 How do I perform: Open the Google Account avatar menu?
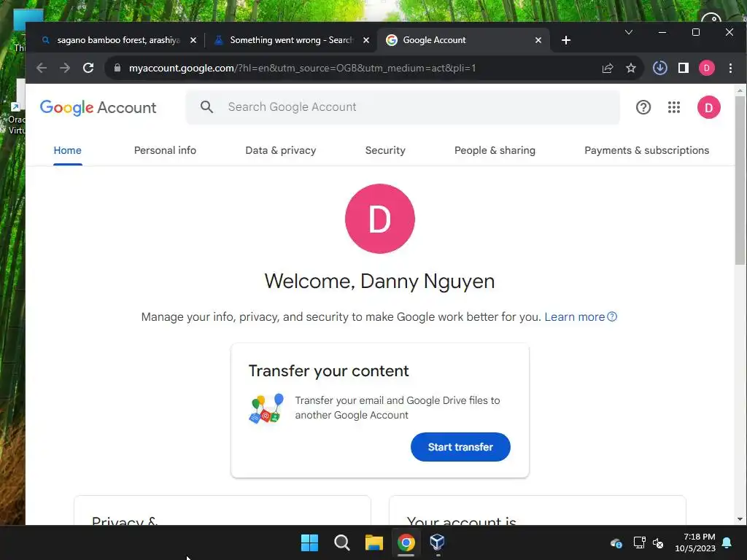click(709, 107)
